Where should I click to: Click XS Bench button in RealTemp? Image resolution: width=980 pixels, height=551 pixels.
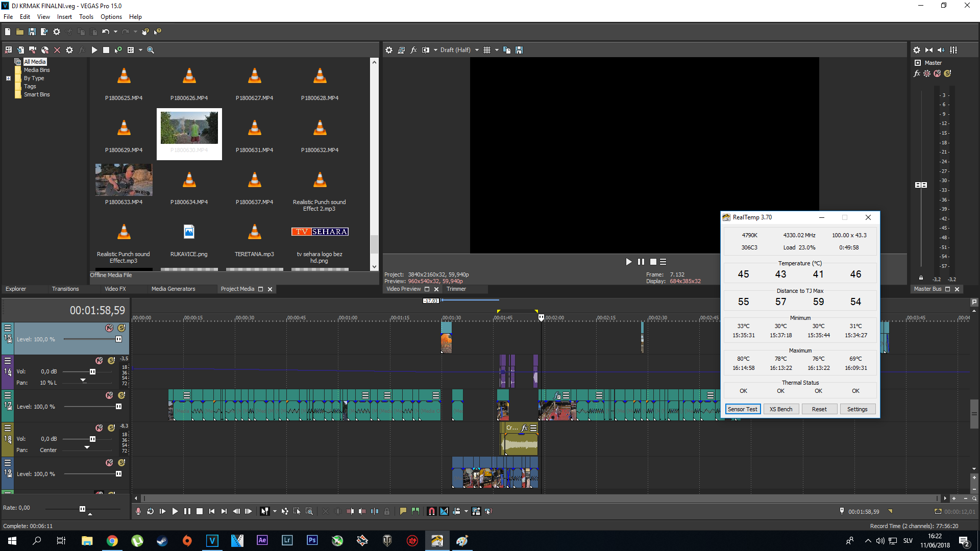click(781, 409)
